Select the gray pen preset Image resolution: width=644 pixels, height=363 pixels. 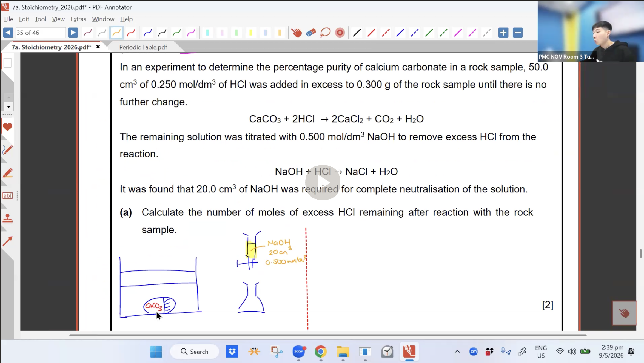tap(102, 33)
